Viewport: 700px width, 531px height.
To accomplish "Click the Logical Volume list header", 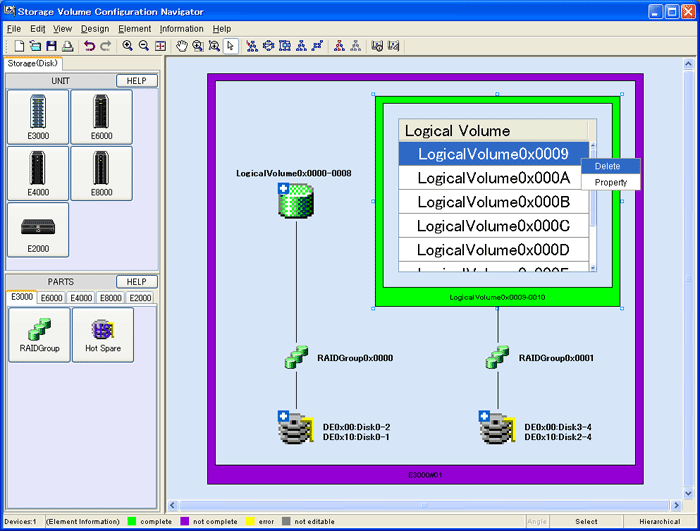I will click(494, 130).
